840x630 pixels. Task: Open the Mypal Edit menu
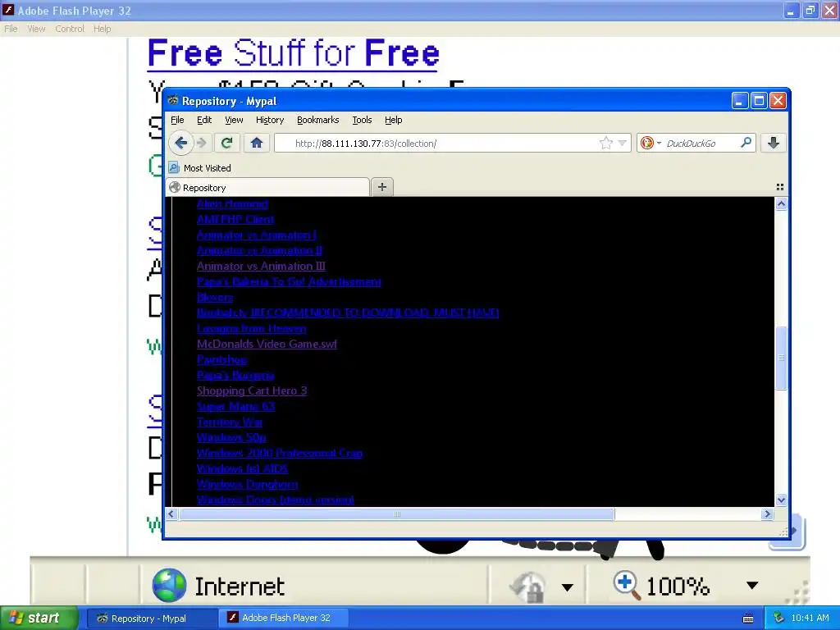[204, 120]
